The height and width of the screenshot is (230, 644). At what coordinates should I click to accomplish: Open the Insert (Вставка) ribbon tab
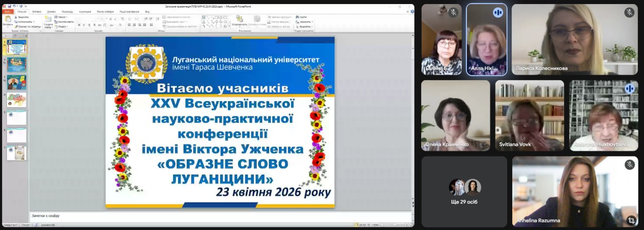pyautogui.click(x=37, y=12)
